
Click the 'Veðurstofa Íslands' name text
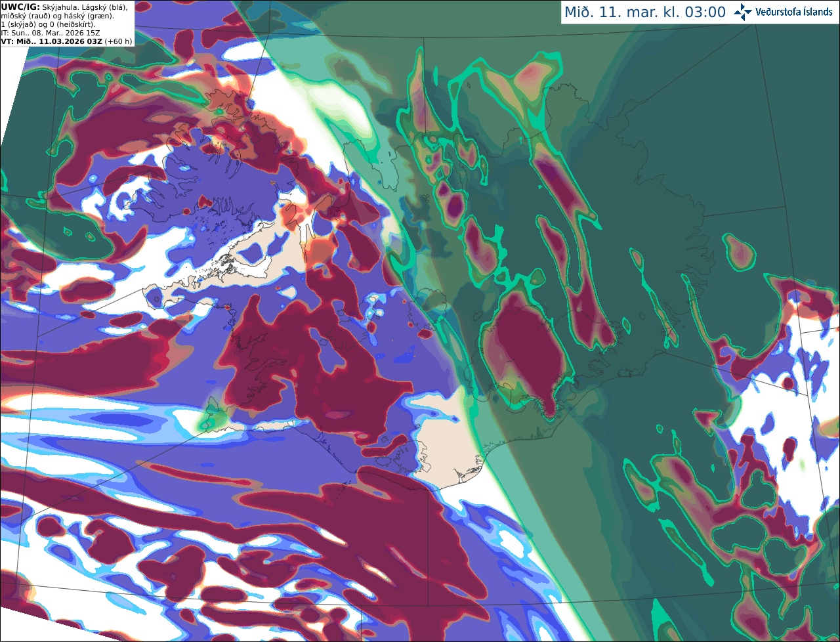click(x=793, y=12)
